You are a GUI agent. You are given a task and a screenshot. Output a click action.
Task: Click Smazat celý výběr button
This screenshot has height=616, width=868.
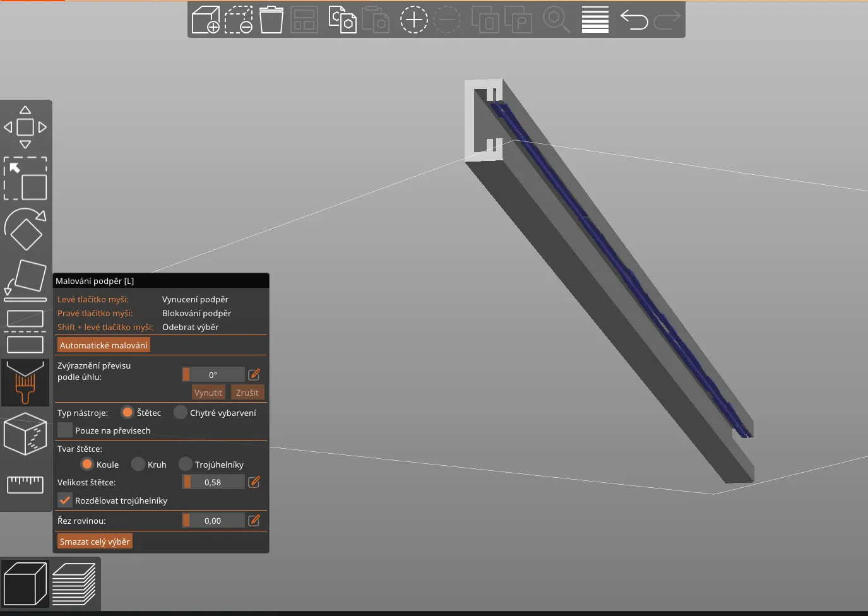click(x=95, y=542)
